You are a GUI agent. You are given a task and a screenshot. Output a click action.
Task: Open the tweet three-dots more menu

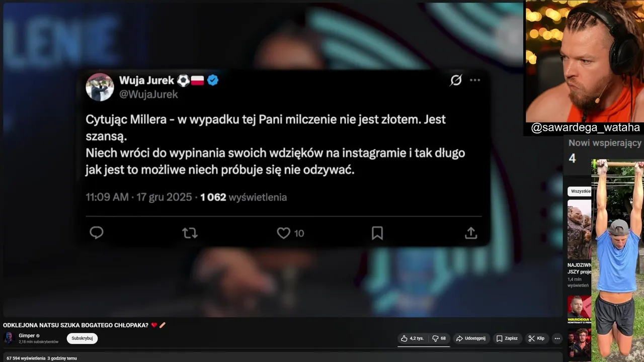point(475,80)
